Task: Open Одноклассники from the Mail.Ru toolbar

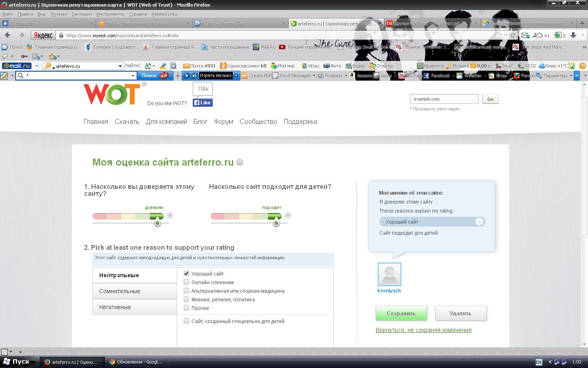Action: (x=243, y=66)
